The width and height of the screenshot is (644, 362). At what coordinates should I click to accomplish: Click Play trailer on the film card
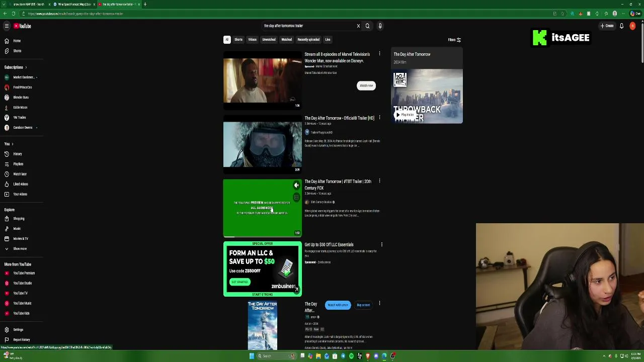coord(405,115)
